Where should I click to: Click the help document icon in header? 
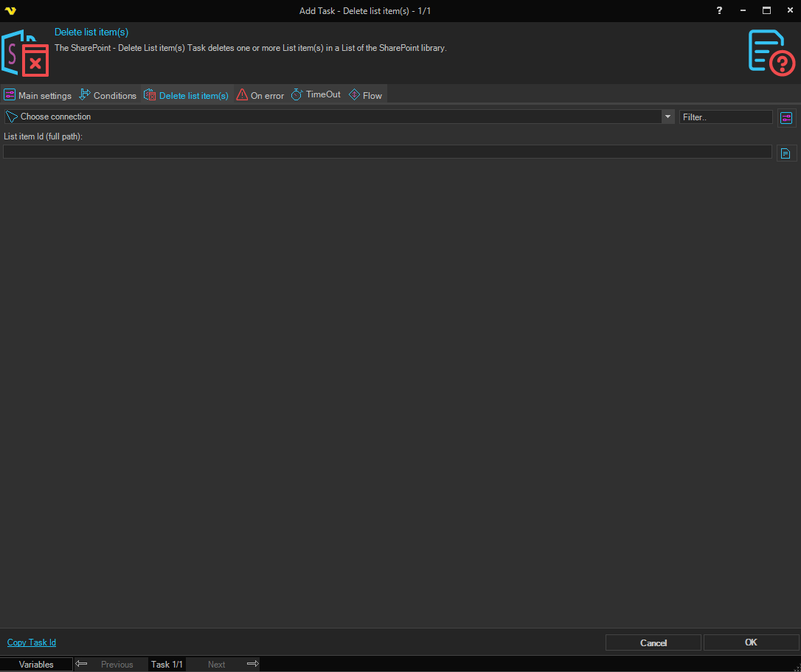pyautogui.click(x=771, y=52)
